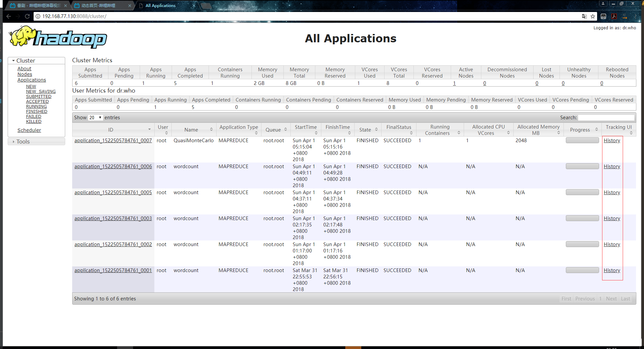Click progress bar of application ending 0001

tap(582, 270)
